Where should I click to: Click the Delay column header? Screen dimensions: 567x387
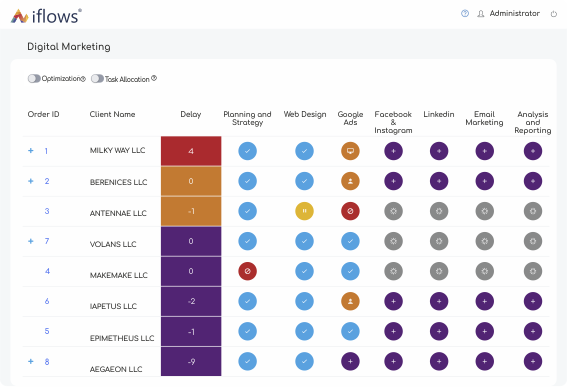[191, 114]
